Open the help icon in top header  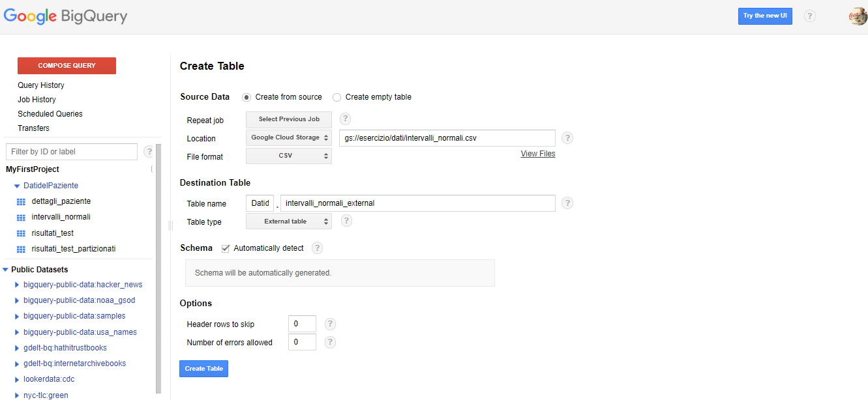tap(810, 16)
